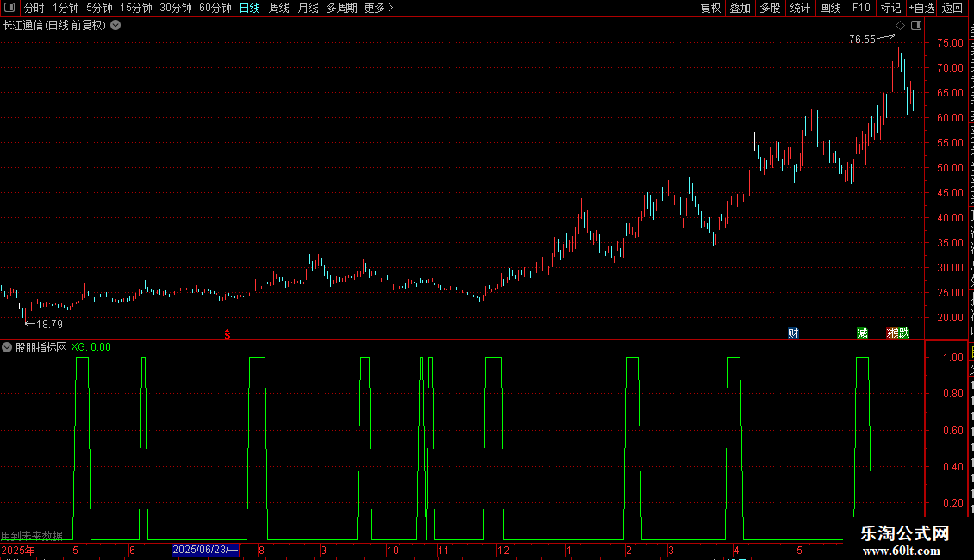
Task: Click the XG: 0.00 indicator value
Action: point(91,347)
